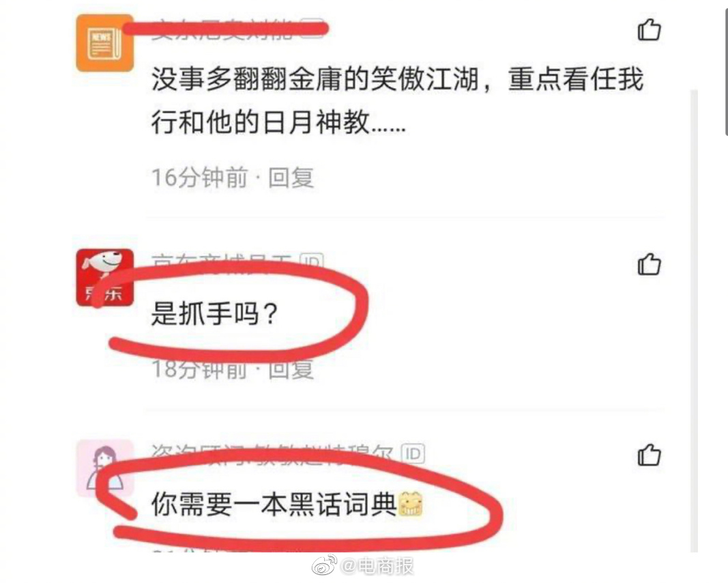Open the red JD dog avatar profile

(x=105, y=277)
